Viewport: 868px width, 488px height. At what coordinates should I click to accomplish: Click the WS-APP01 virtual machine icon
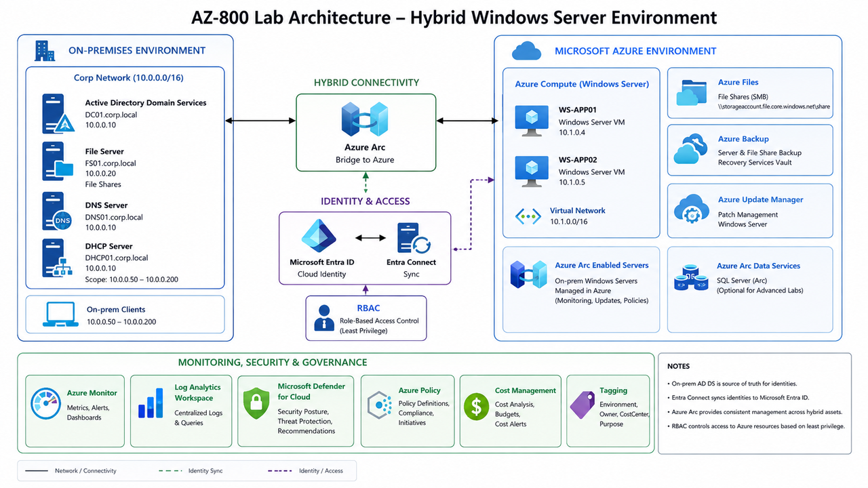point(531,119)
